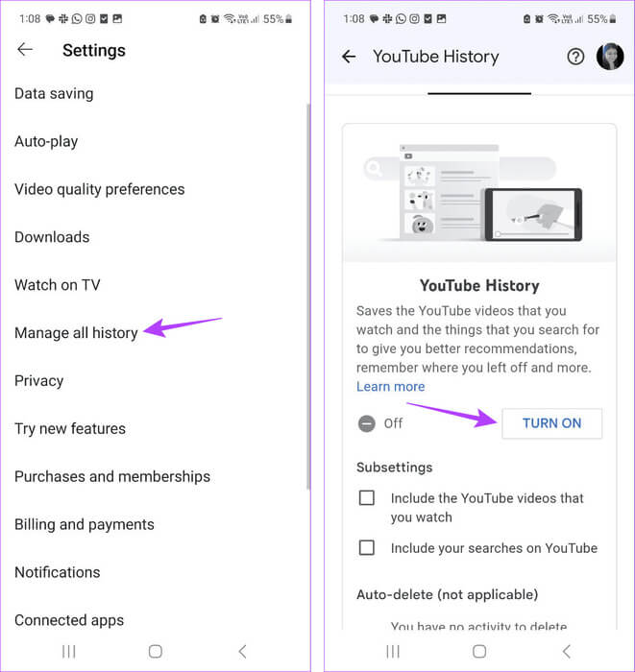Go back from the Settings screen
Screen dimensions: 635x672
[25, 50]
